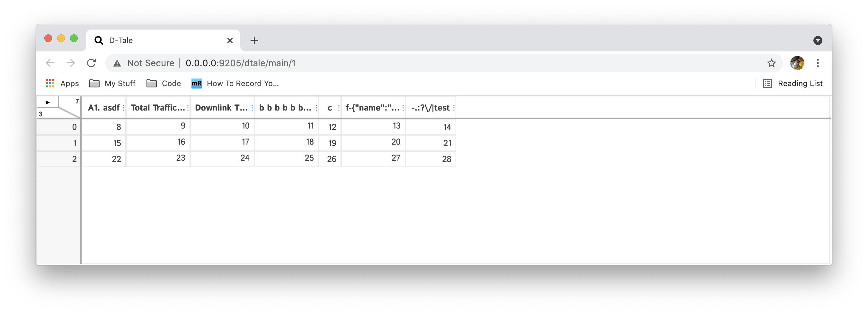Open the D-Tale main menu triangle
Viewport: 868px width, 313px height.
[x=48, y=102]
